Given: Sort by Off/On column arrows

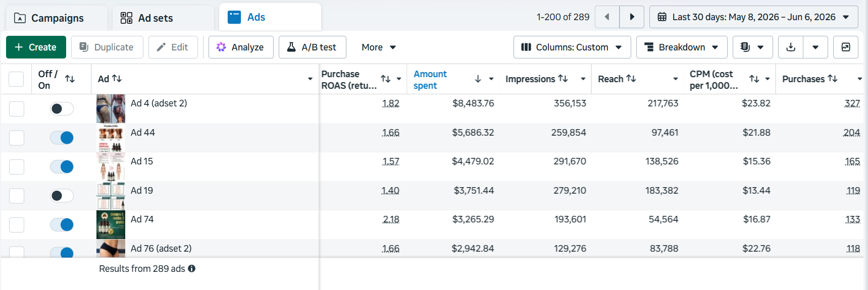Looking at the screenshot, I should click(x=70, y=79).
